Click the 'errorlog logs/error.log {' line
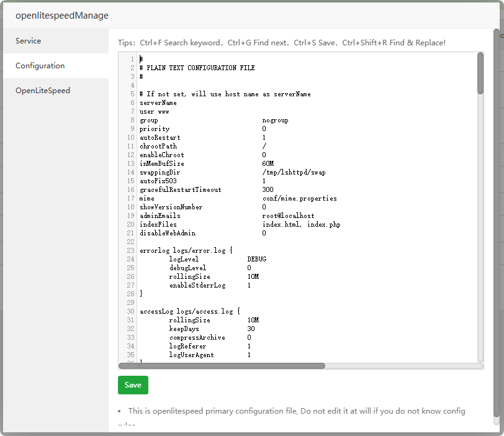Viewport: 504px width, 436px height. click(x=186, y=250)
